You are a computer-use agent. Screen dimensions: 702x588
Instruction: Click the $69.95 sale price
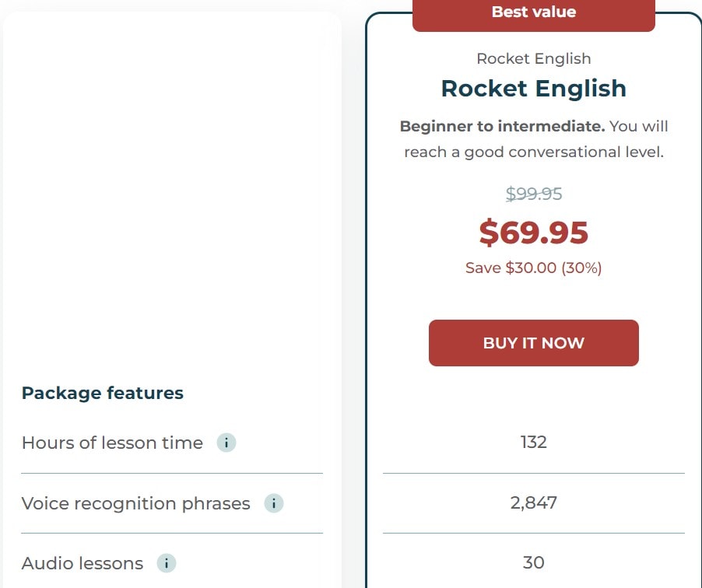[533, 233]
